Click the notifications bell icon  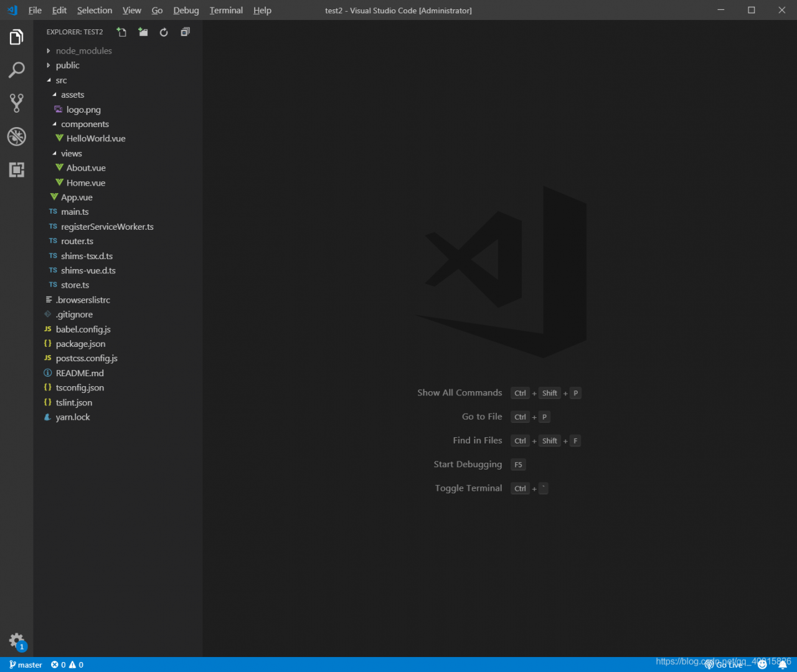(x=783, y=665)
